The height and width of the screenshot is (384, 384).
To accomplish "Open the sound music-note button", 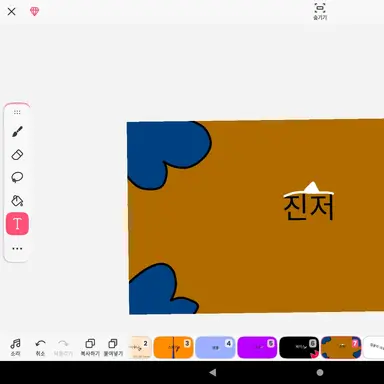I will pos(15,347).
